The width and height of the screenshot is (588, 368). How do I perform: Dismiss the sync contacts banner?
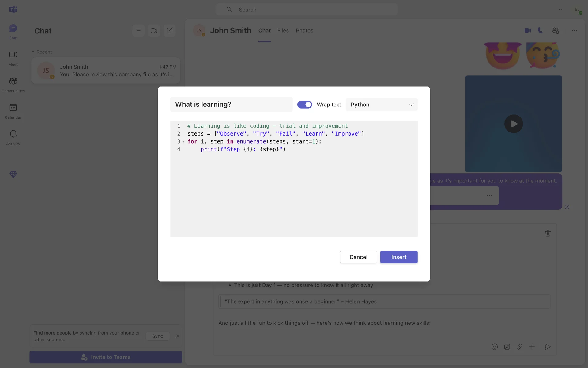coord(178,336)
